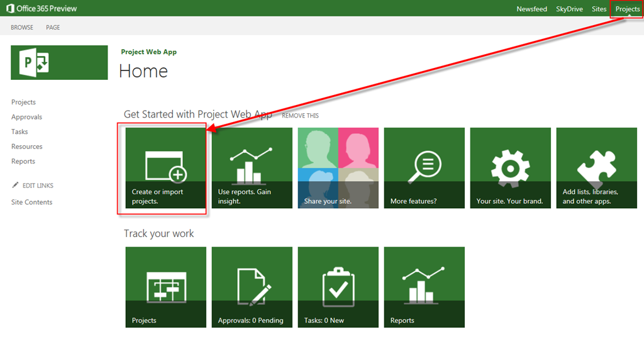644x339 pixels.
Task: Open Sites from the top navigation
Action: tap(599, 9)
